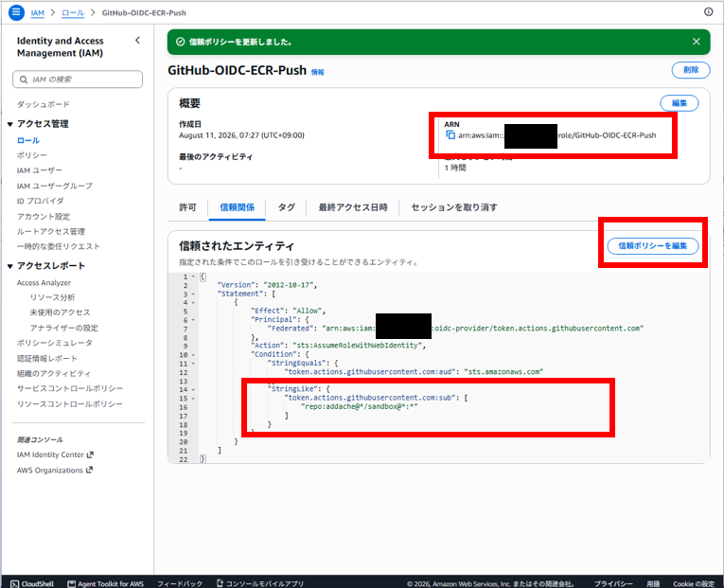Click the search magnifier icon in IAM search
The image size is (724, 588).
[24, 80]
